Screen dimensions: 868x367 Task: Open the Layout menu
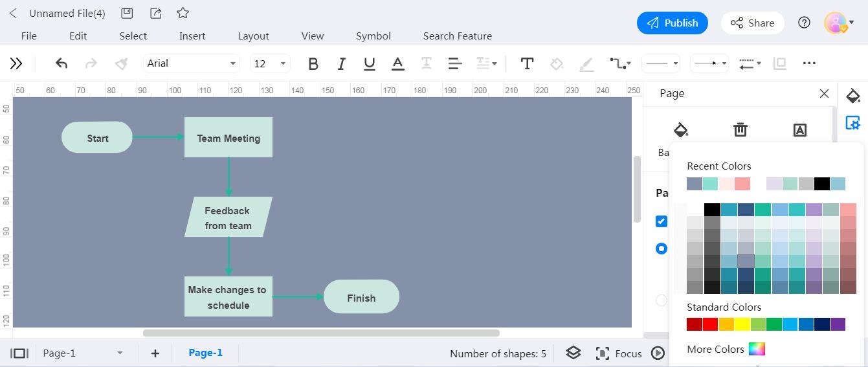253,36
